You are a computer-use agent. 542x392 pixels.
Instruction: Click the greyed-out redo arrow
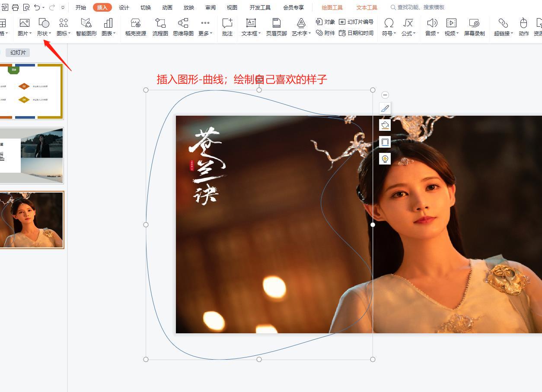[52, 7]
